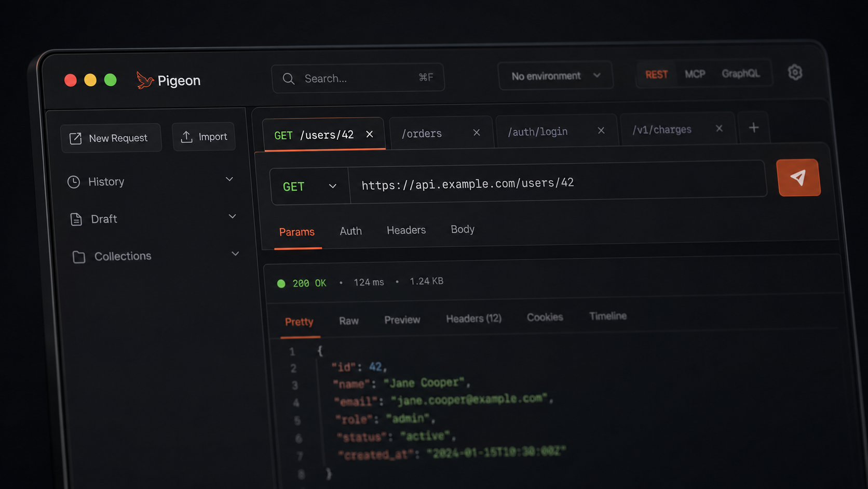Viewport: 868px width, 489px height.
Task: Create a New Request
Action: 111,138
